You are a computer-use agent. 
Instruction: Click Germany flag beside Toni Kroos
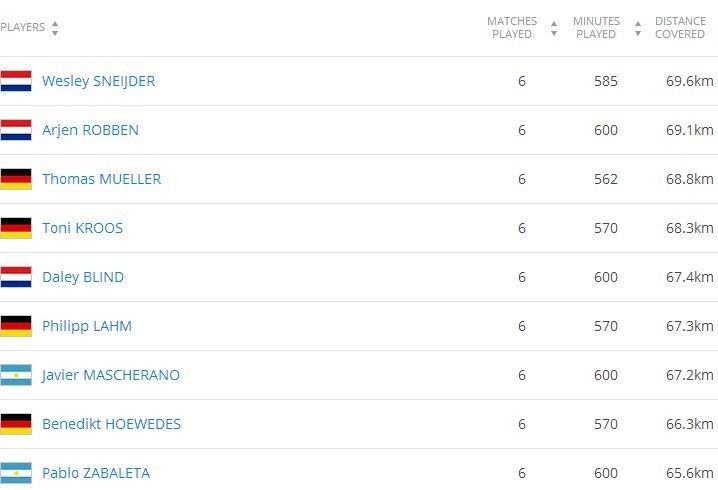tap(16, 228)
